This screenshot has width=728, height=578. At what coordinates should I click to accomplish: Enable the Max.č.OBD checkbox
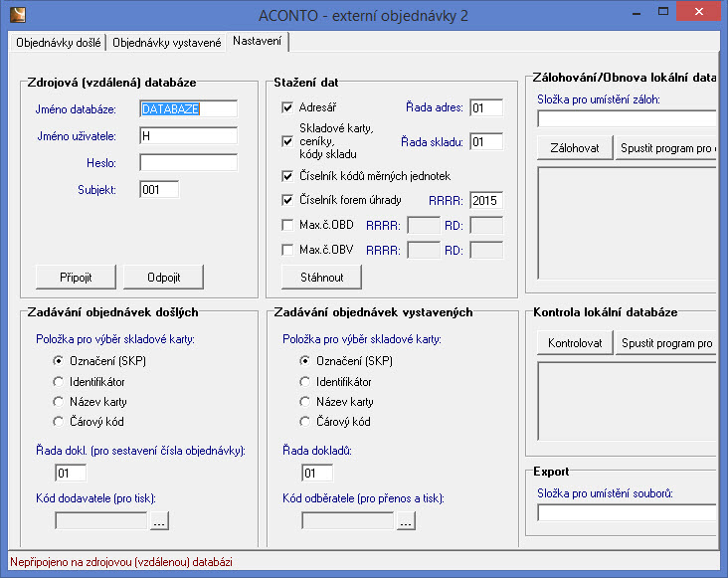(x=287, y=225)
